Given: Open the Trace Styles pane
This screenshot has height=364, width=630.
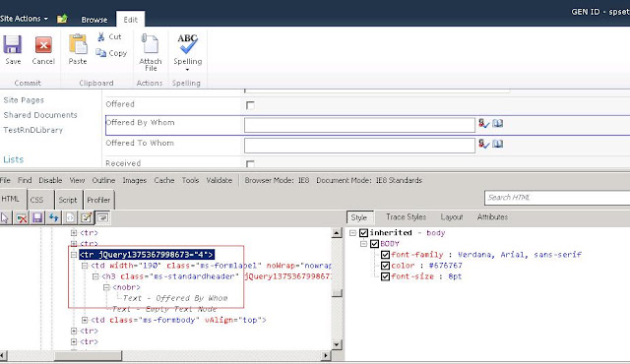Looking at the screenshot, I should 407,217.
